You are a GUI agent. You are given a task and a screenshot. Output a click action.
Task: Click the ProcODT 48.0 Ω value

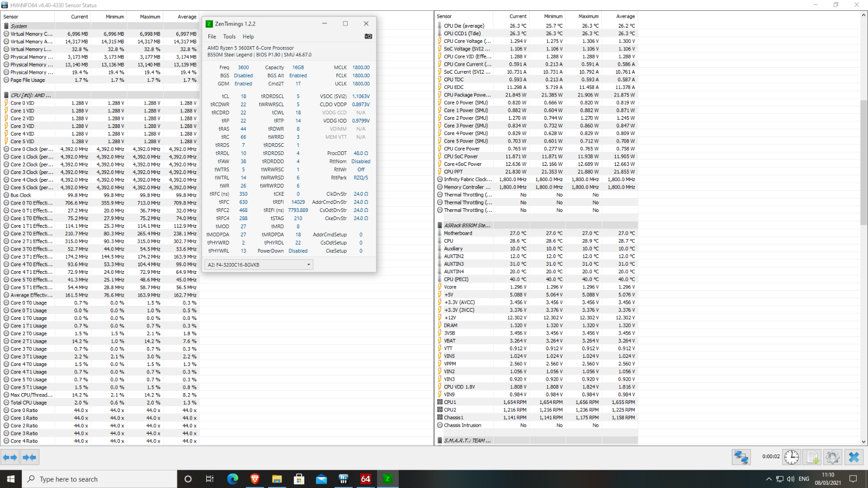[361, 153]
